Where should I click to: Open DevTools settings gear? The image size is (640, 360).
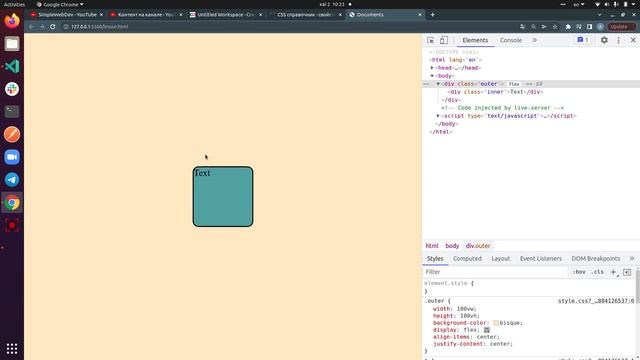(604, 40)
